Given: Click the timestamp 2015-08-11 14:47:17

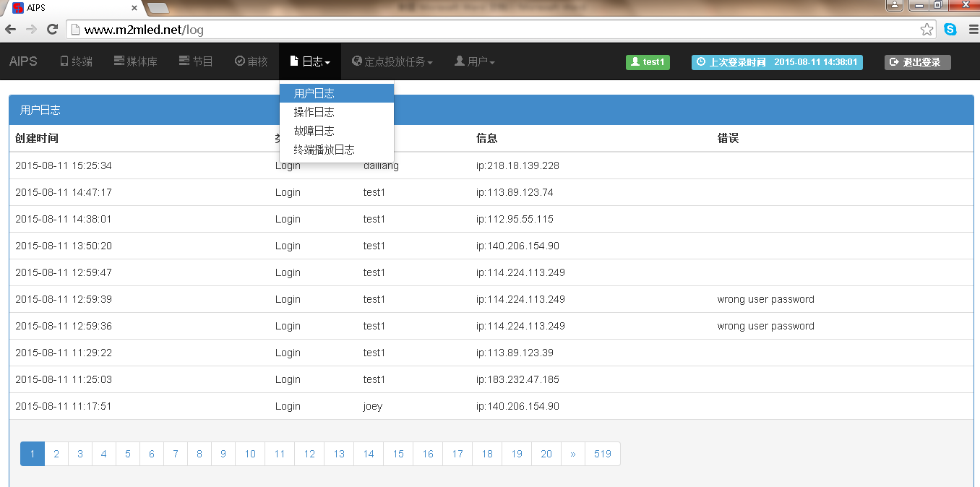Looking at the screenshot, I should click(64, 192).
